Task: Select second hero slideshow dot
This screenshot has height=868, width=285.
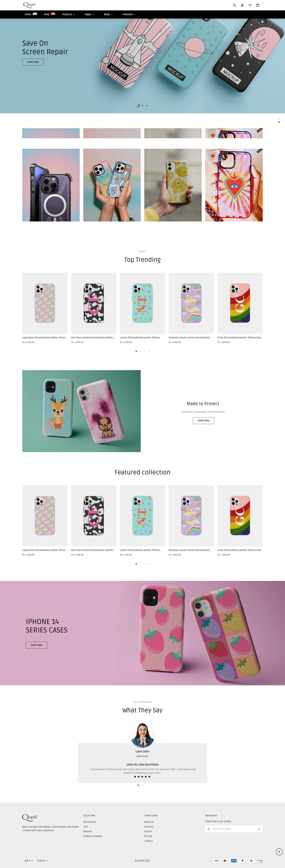Action: pos(142,105)
